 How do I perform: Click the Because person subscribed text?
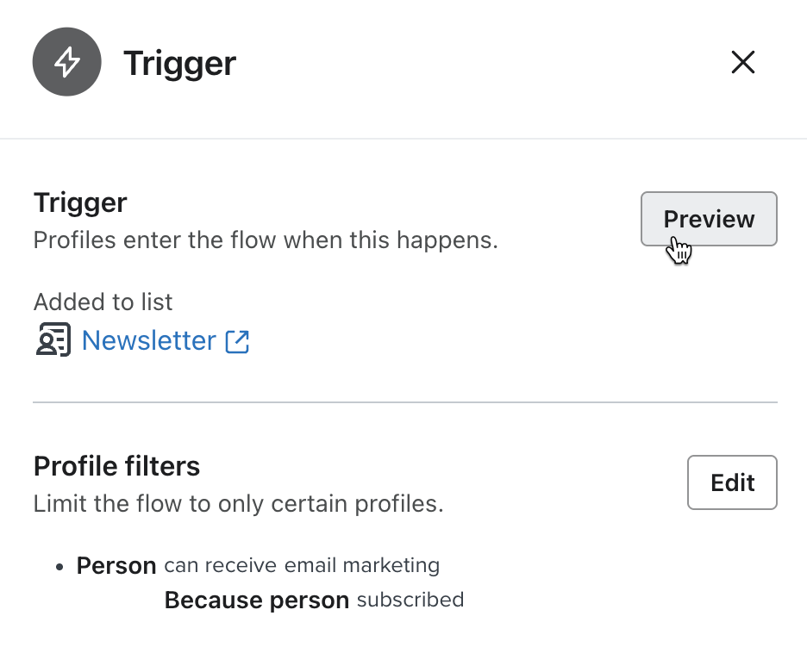[x=314, y=600]
